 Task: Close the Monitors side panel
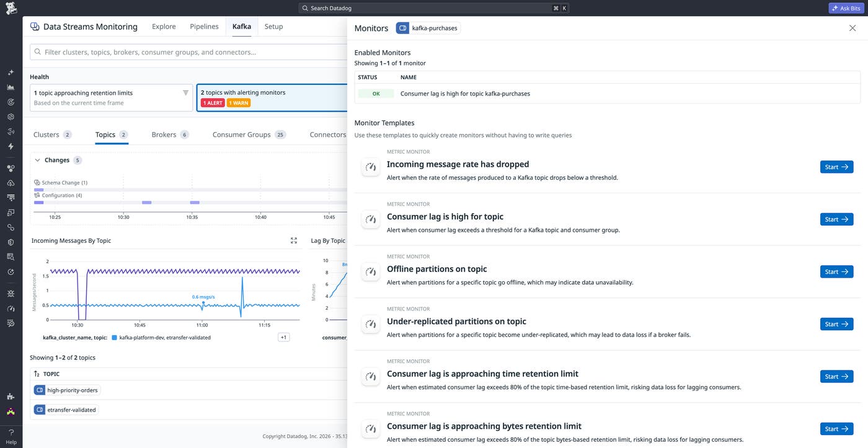click(852, 28)
